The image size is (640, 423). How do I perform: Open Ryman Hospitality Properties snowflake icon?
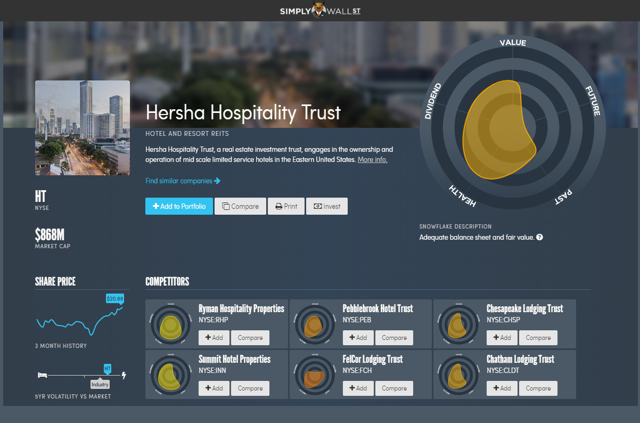click(171, 325)
